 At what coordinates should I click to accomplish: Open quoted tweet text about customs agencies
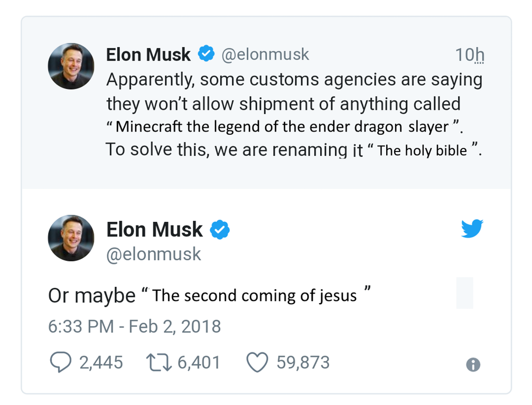(x=294, y=115)
